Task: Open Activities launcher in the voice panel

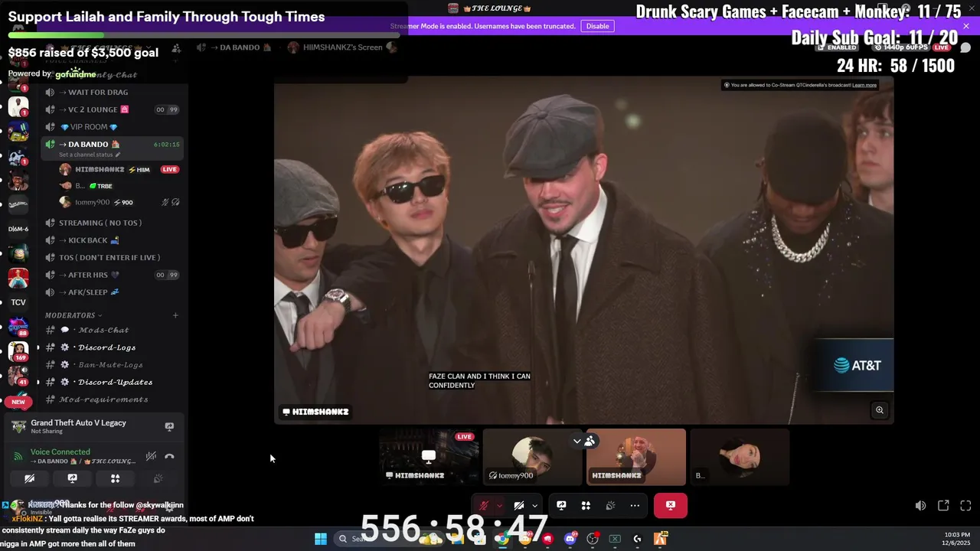Action: tap(115, 478)
